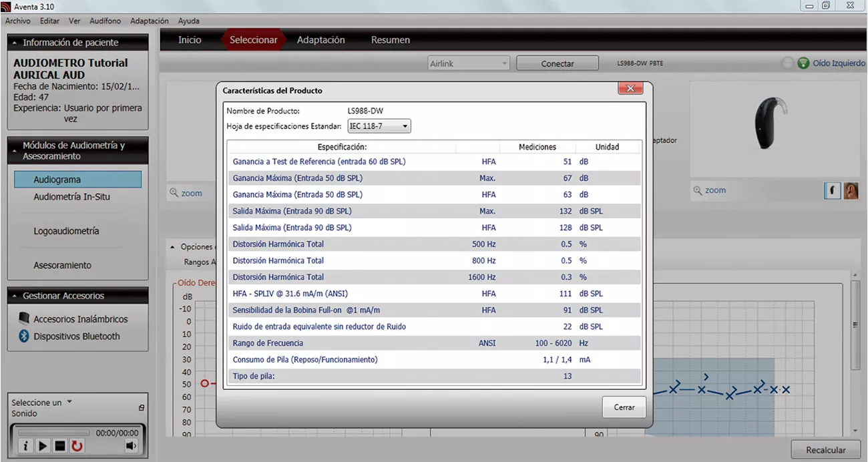Click the Conectar button

click(x=558, y=63)
